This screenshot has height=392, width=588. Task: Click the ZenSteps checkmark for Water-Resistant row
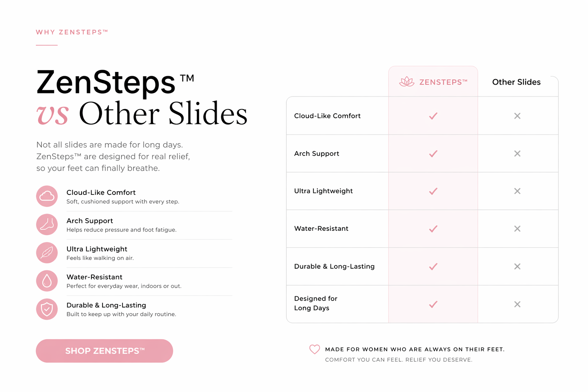coord(433,229)
